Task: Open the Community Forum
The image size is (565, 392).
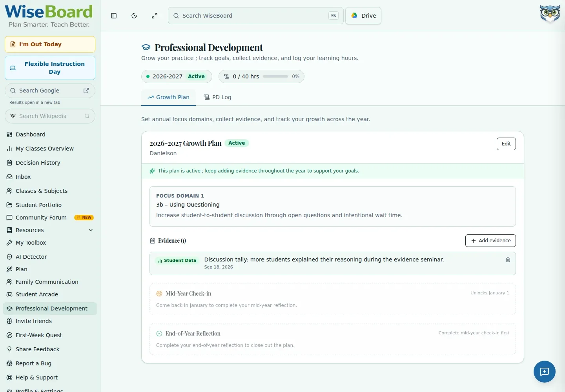Action: pos(50,218)
